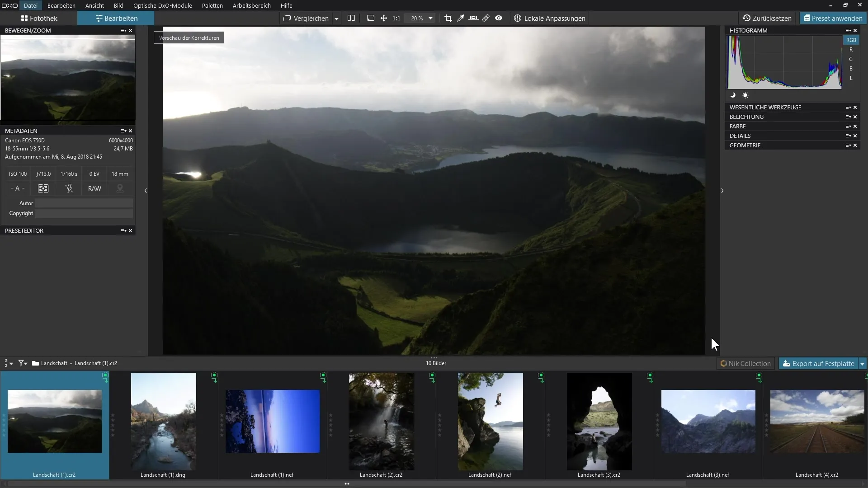
Task: Open the filter funnel dropdown
Action: coord(23,363)
